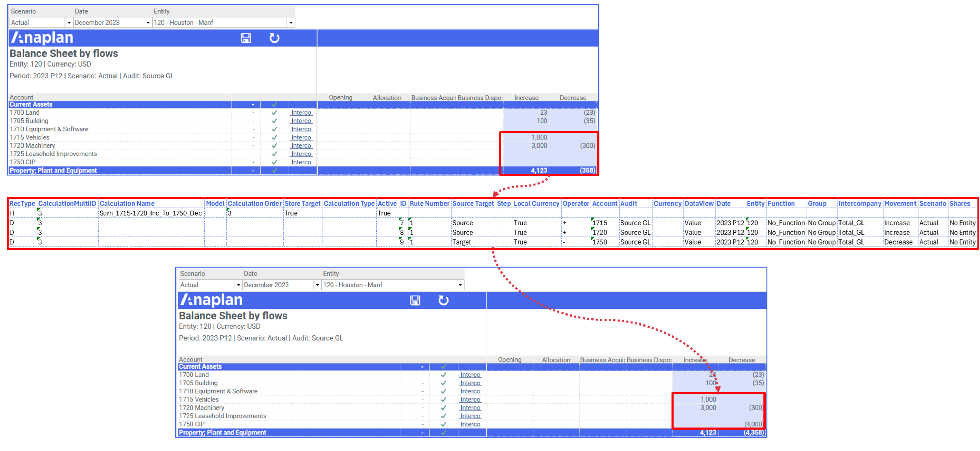Click the Current Assets check mark in bottom panel
The height and width of the screenshot is (451, 980).
coord(444,366)
